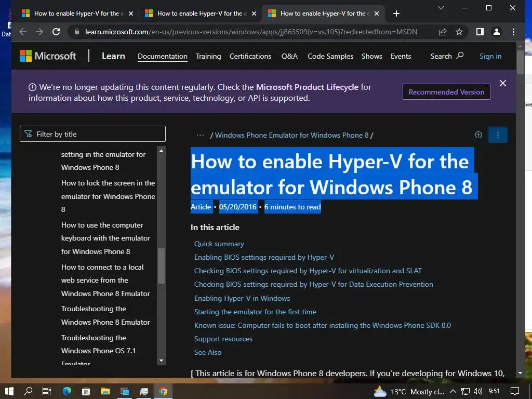Go back using the browser back arrow
532x399 pixels.
(23, 32)
